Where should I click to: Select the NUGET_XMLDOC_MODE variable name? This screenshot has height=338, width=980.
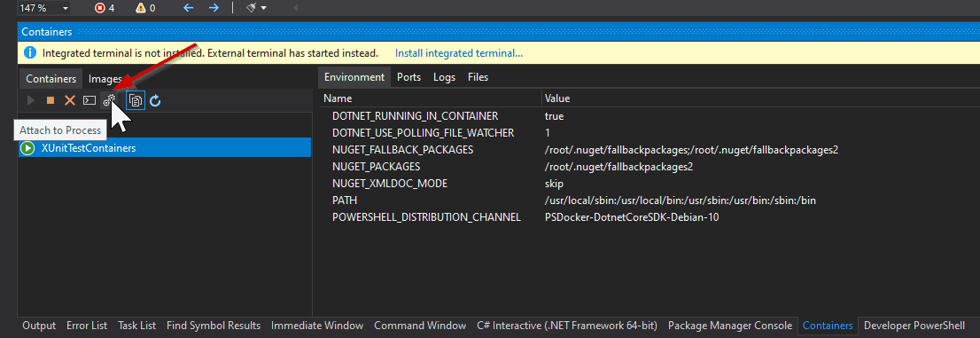click(390, 184)
